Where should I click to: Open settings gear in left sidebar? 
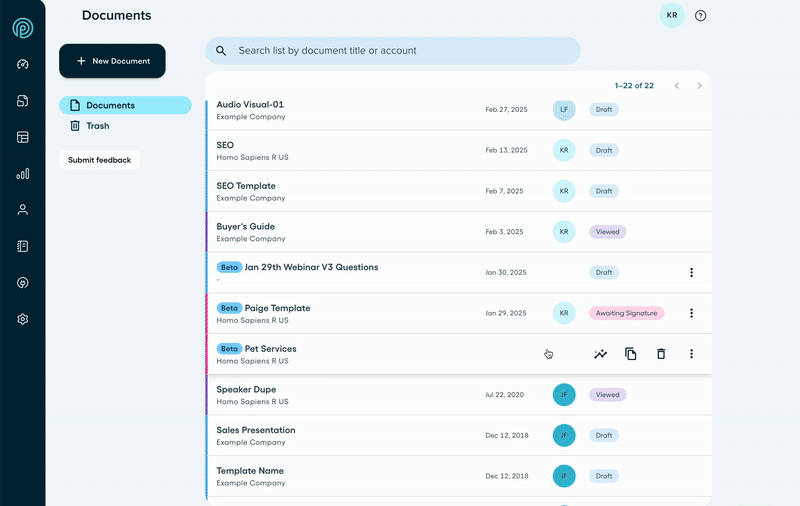pyautogui.click(x=22, y=319)
